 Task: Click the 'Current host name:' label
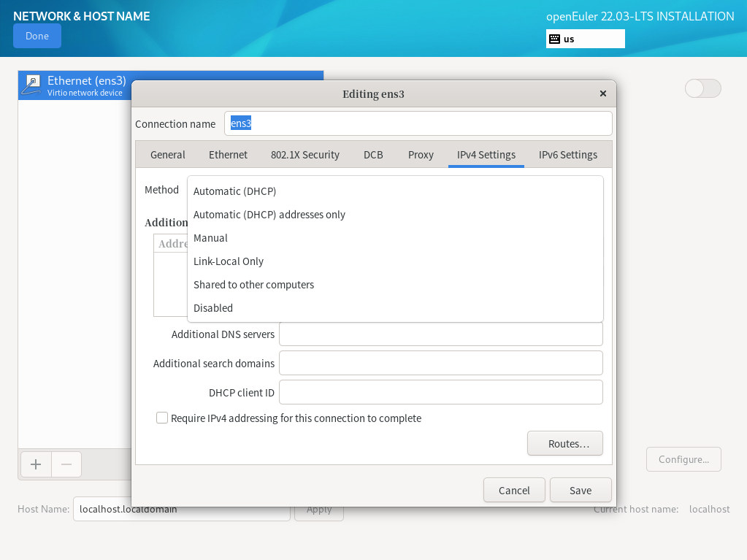[635, 510]
